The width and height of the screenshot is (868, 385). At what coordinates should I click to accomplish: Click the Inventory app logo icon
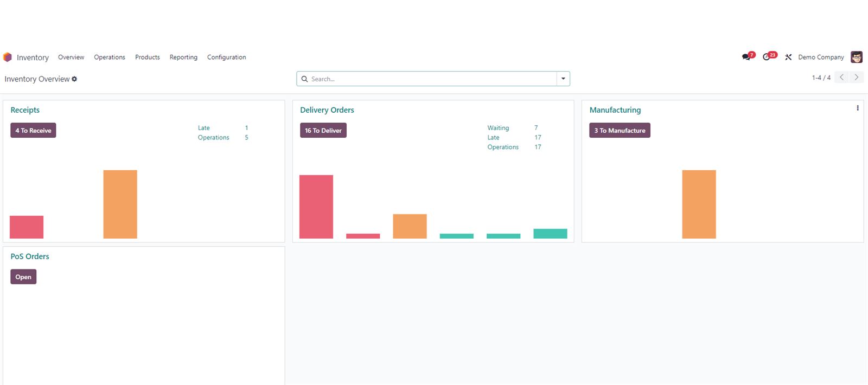pos(7,57)
